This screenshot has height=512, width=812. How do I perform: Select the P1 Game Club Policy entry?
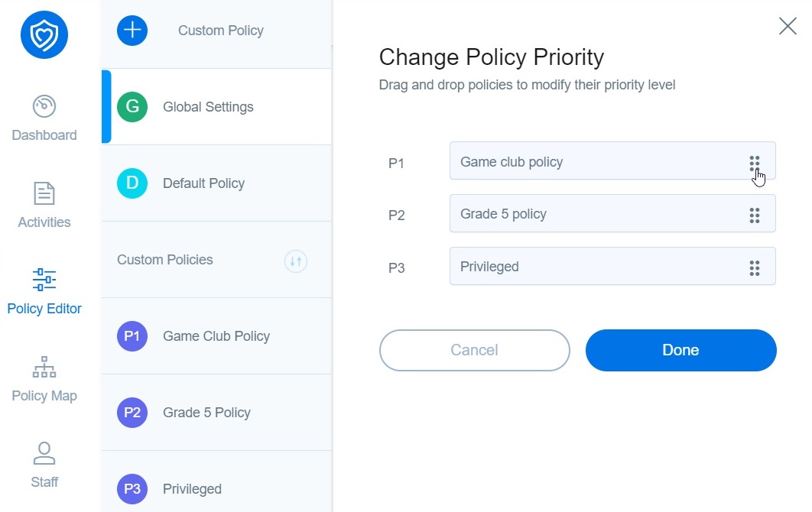[x=216, y=336]
